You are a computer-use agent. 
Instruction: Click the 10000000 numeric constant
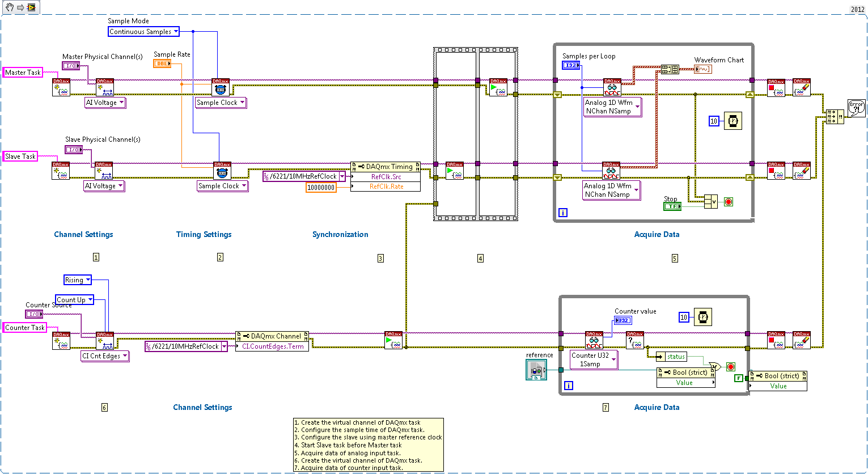321,186
